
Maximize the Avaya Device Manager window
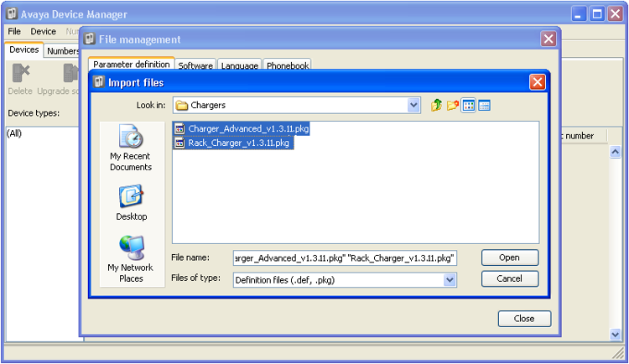(x=597, y=14)
